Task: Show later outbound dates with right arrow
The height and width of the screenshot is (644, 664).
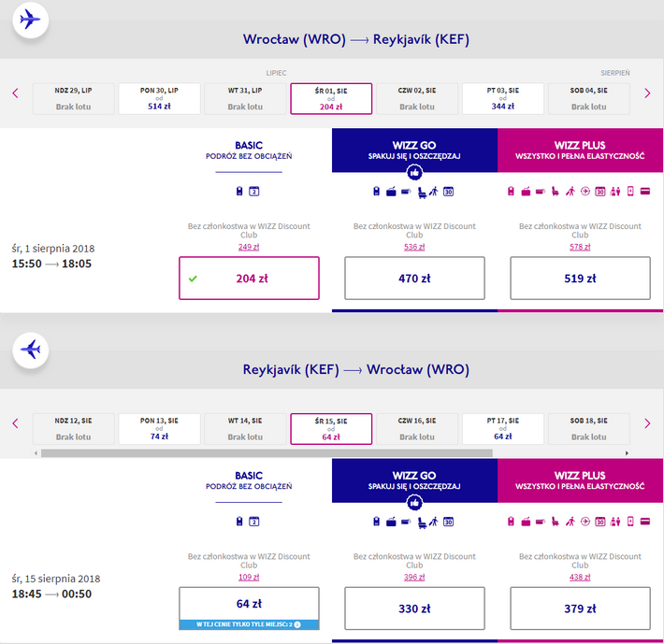Action: [x=647, y=93]
